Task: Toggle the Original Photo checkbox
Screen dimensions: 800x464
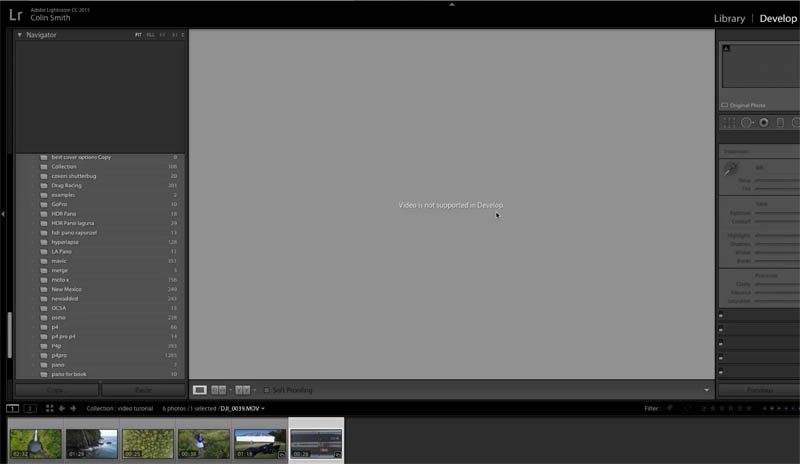Action: coord(724,105)
